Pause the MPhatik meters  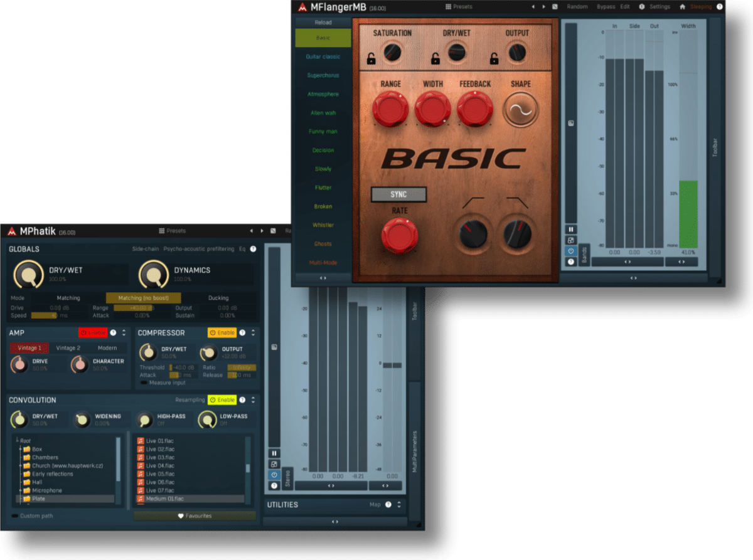coord(274,453)
